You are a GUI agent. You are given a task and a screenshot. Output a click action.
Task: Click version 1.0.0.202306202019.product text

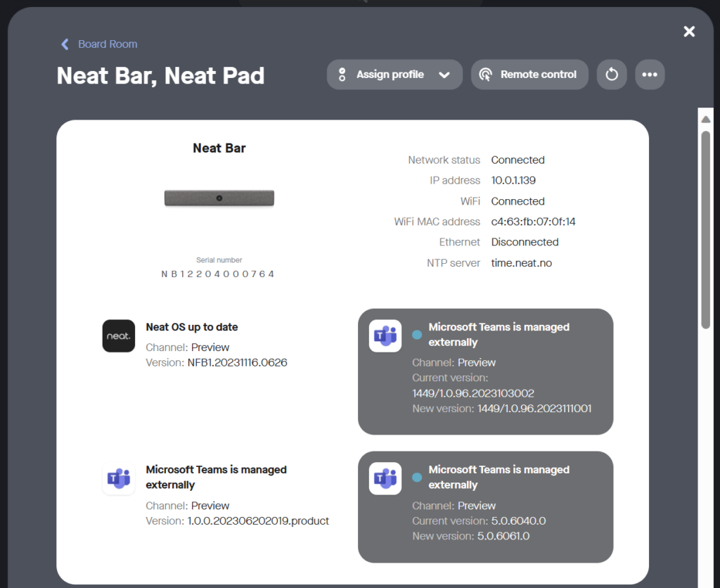[258, 521]
